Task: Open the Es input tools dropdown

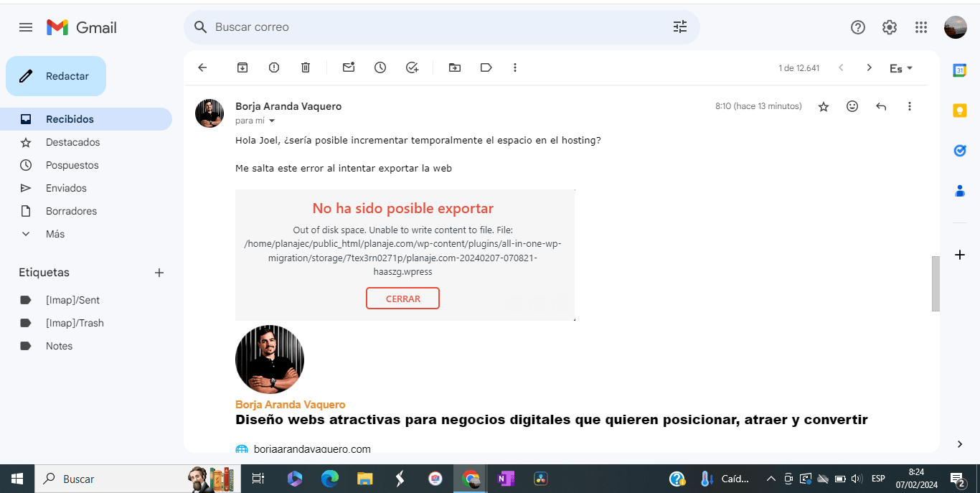Action: pyautogui.click(x=901, y=68)
